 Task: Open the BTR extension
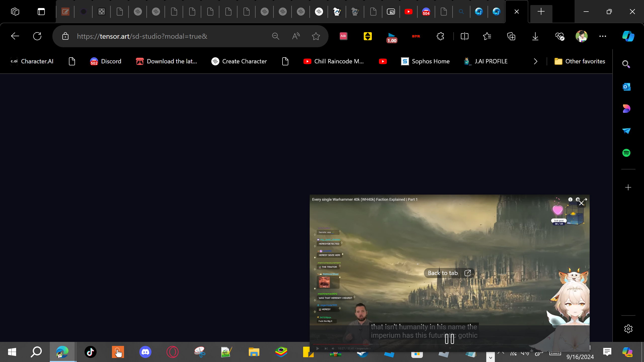coord(416,36)
